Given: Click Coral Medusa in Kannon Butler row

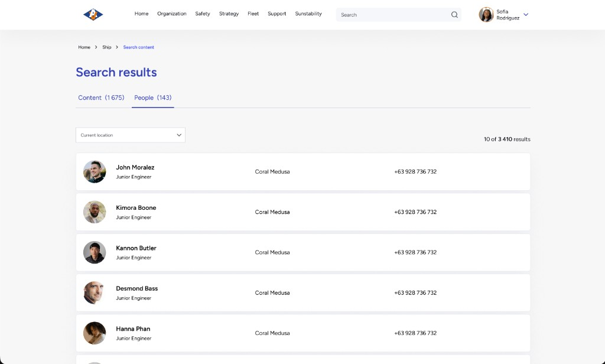Looking at the screenshot, I should coord(272,252).
